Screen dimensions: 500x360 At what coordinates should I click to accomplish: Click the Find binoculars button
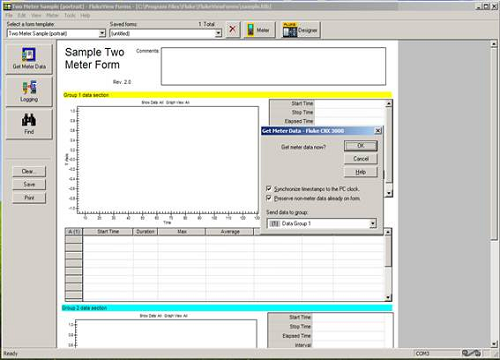tap(29, 124)
